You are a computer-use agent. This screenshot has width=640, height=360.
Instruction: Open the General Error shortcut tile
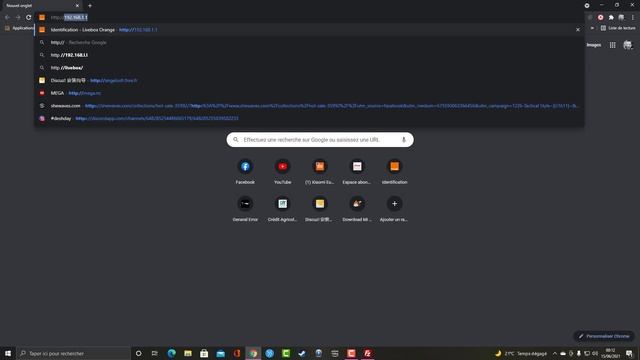pos(245,209)
